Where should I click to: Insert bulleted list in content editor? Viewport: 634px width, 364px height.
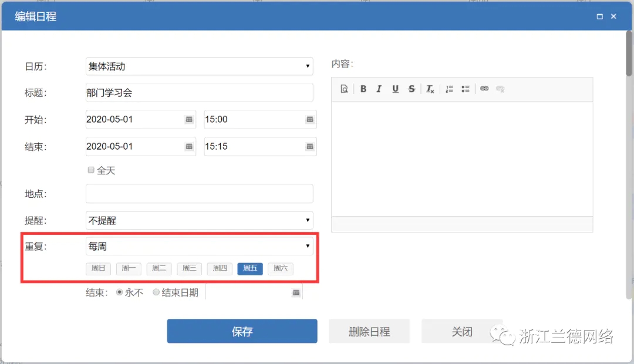pyautogui.click(x=466, y=89)
